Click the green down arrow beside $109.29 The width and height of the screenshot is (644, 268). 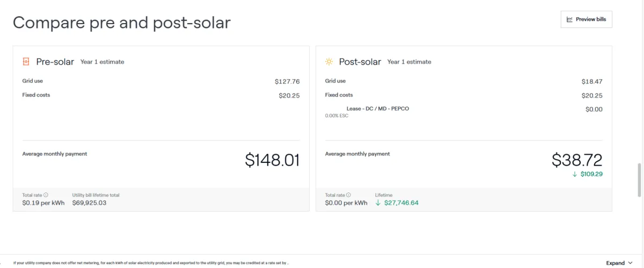coord(575,174)
